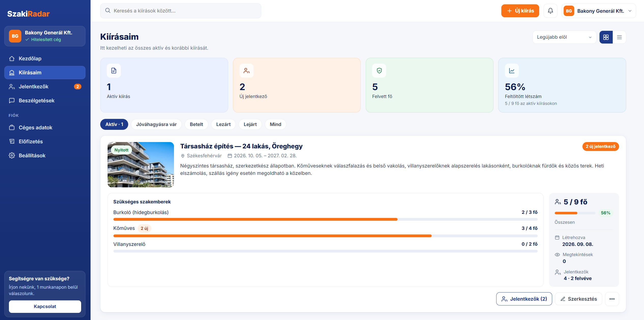Go to Kezdőlap in sidebar

point(45,59)
